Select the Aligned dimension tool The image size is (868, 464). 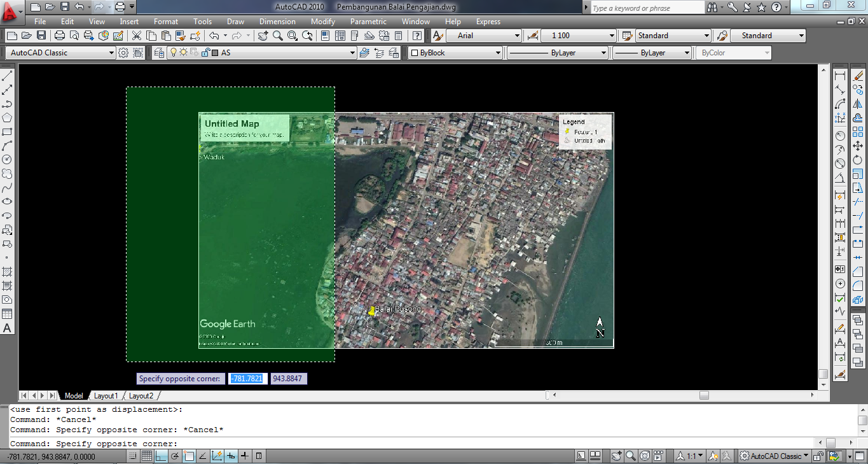pyautogui.click(x=840, y=90)
